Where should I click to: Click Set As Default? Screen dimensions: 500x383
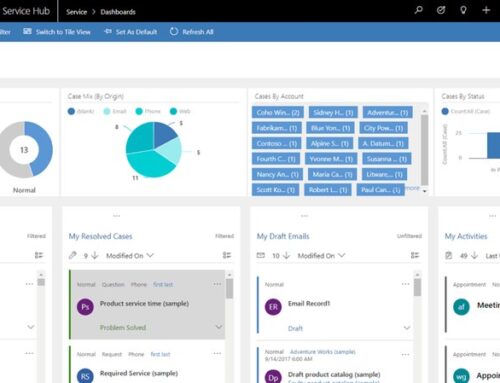130,32
